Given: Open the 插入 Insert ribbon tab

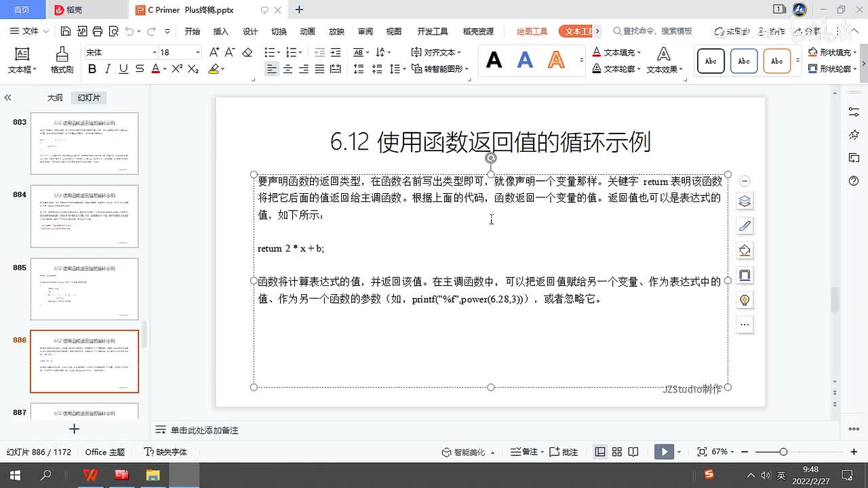Looking at the screenshot, I should click(x=221, y=31).
